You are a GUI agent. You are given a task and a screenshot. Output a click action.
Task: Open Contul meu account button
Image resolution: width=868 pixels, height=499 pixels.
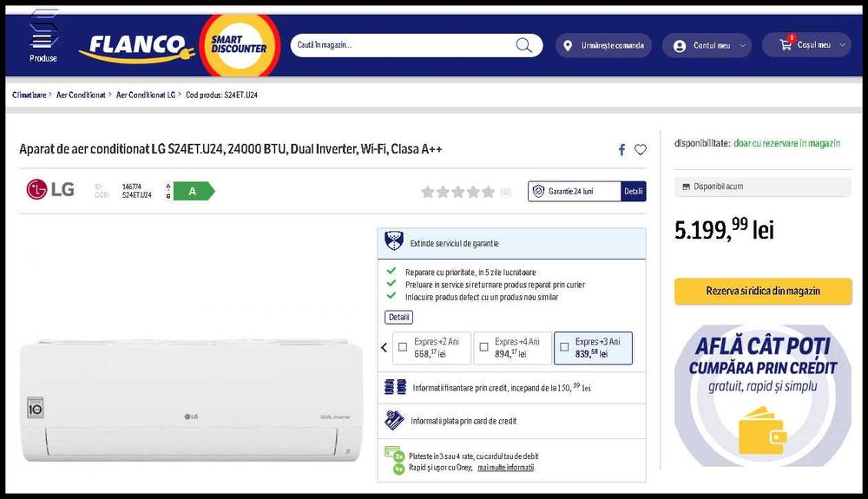click(707, 46)
